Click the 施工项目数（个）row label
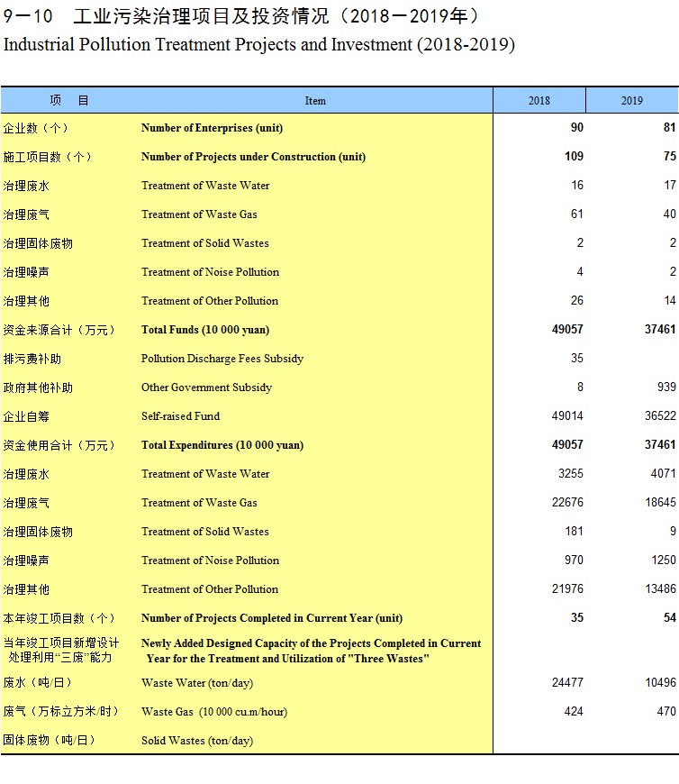Viewport: 679px width, 784px height. (48, 157)
